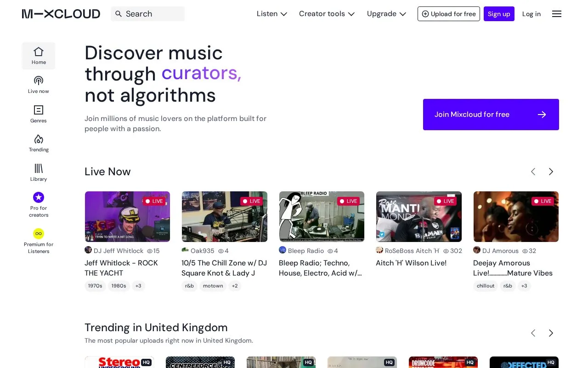Select the 1980s genre tag
Viewport: 588px width, 368px height.
click(119, 286)
